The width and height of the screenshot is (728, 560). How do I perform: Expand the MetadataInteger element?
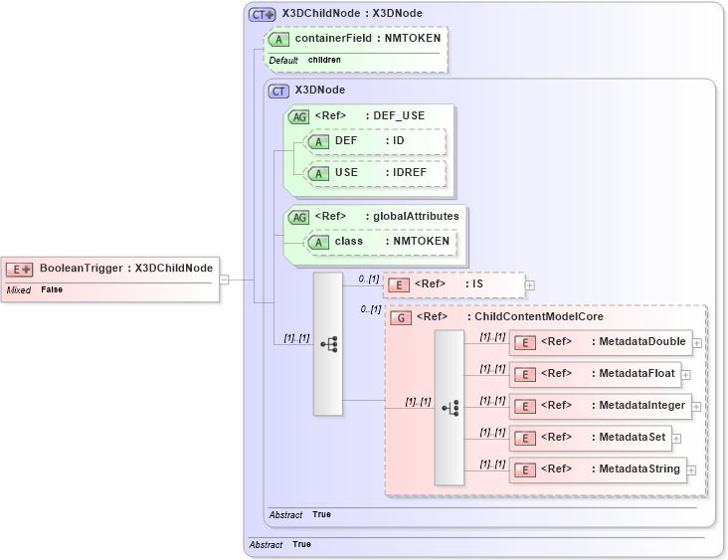(696, 407)
